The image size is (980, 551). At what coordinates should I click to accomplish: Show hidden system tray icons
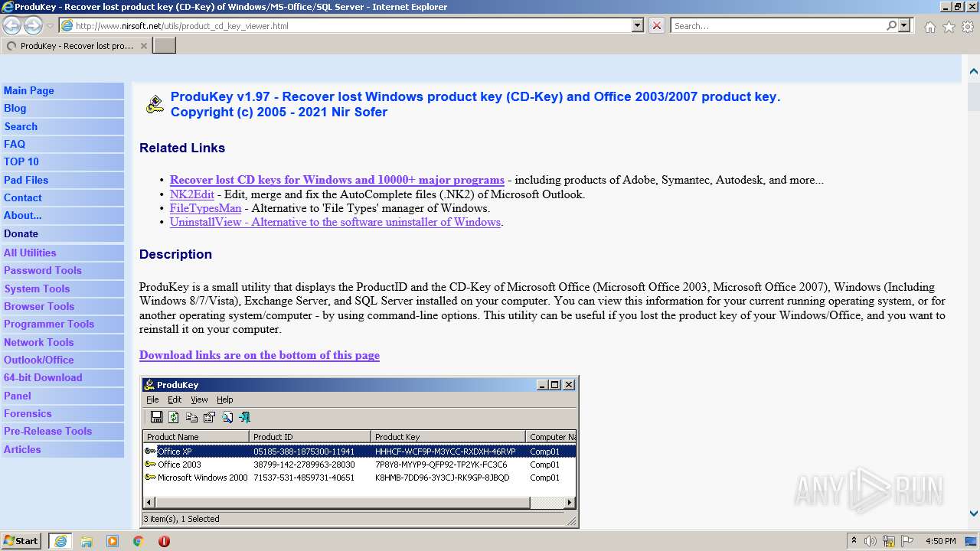[854, 541]
